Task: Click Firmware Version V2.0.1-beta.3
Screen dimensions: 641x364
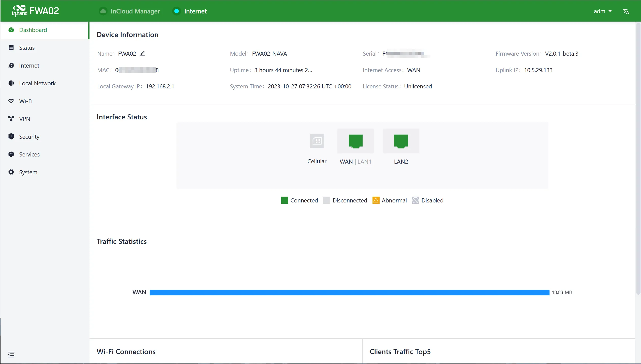Action: coord(561,54)
